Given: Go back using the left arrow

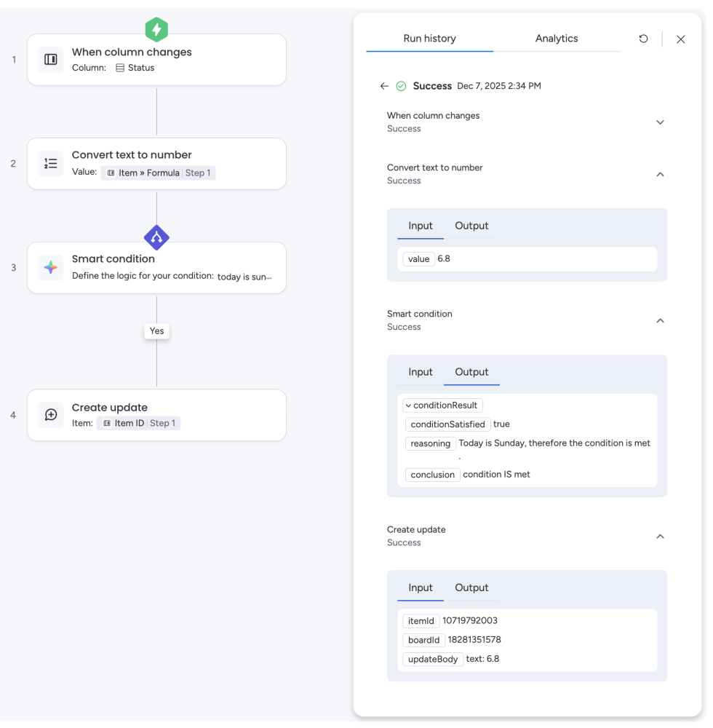Looking at the screenshot, I should click(384, 86).
